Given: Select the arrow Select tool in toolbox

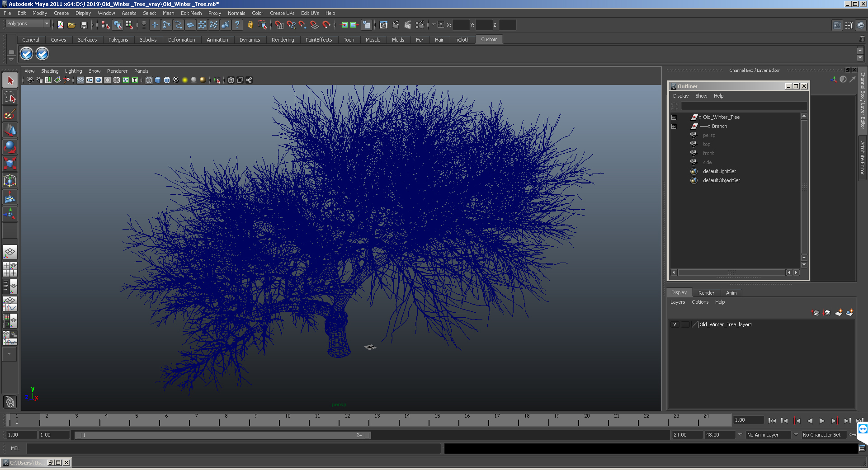Looking at the screenshot, I should tap(10, 80).
